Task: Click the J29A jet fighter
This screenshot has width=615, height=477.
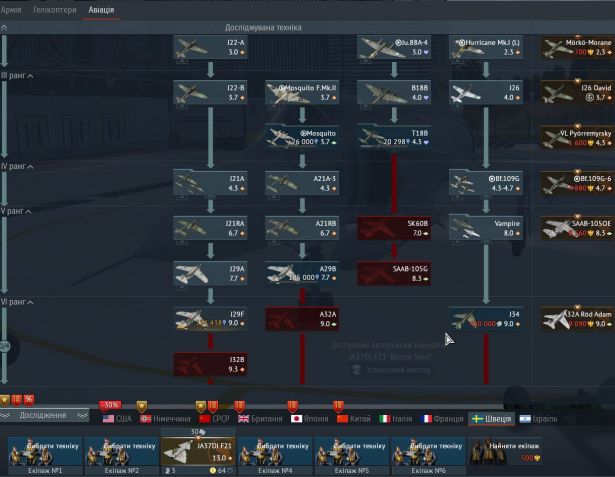Action: pyautogui.click(x=209, y=273)
